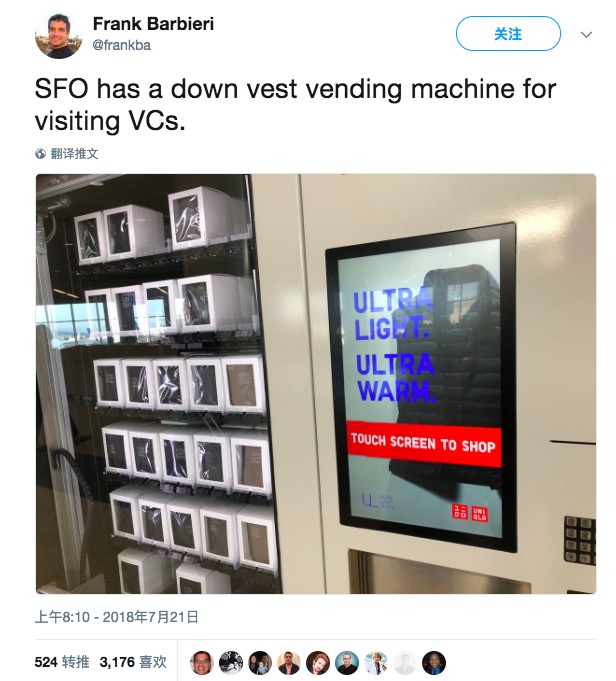
Task: Open the faded gray default liker avatar
Action: pyautogui.click(x=405, y=662)
